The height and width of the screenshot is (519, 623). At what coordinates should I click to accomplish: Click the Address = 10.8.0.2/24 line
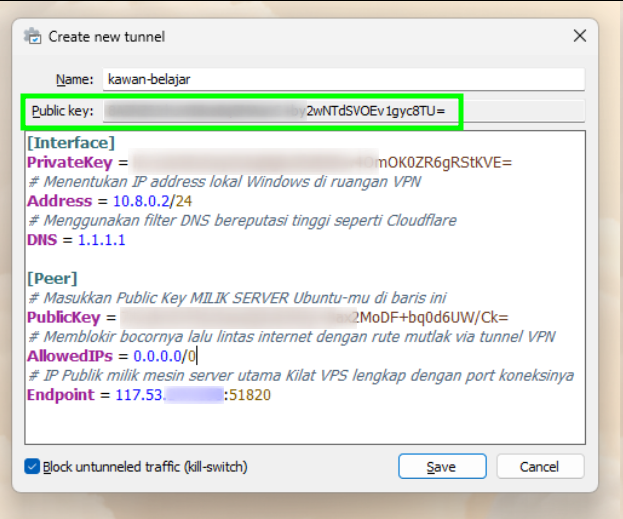tap(110, 201)
